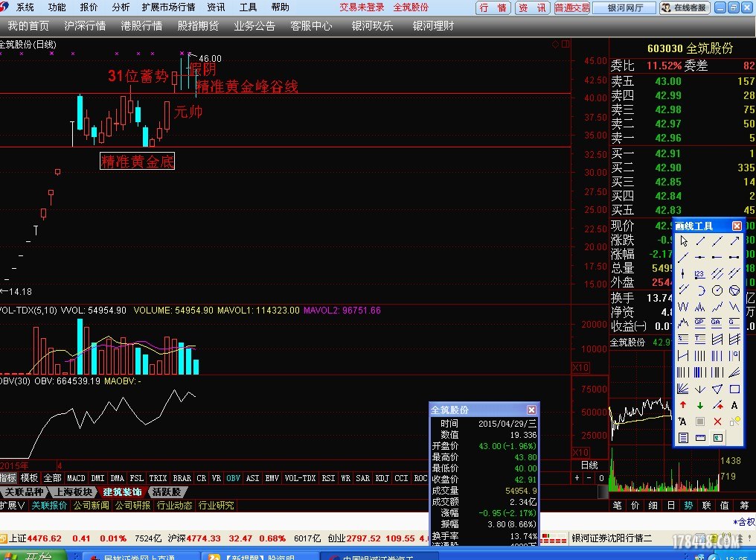Click the 普通交易 button
The height and width of the screenshot is (560, 756).
(x=571, y=7)
